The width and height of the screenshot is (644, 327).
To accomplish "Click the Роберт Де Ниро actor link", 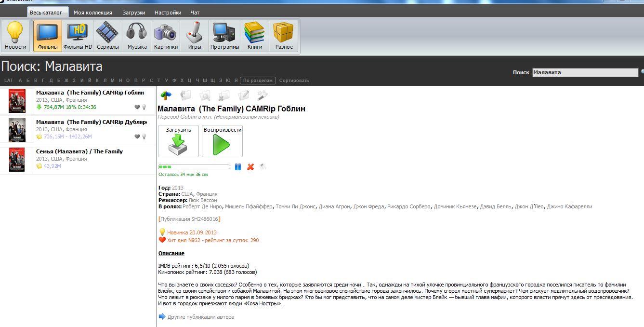I will click(x=202, y=206).
